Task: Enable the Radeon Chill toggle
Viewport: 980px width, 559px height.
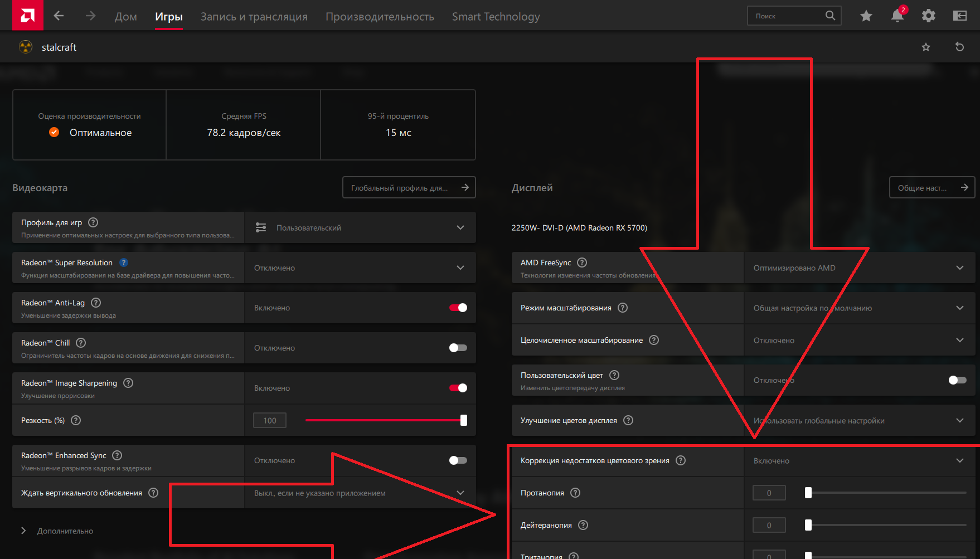Action: (x=458, y=348)
